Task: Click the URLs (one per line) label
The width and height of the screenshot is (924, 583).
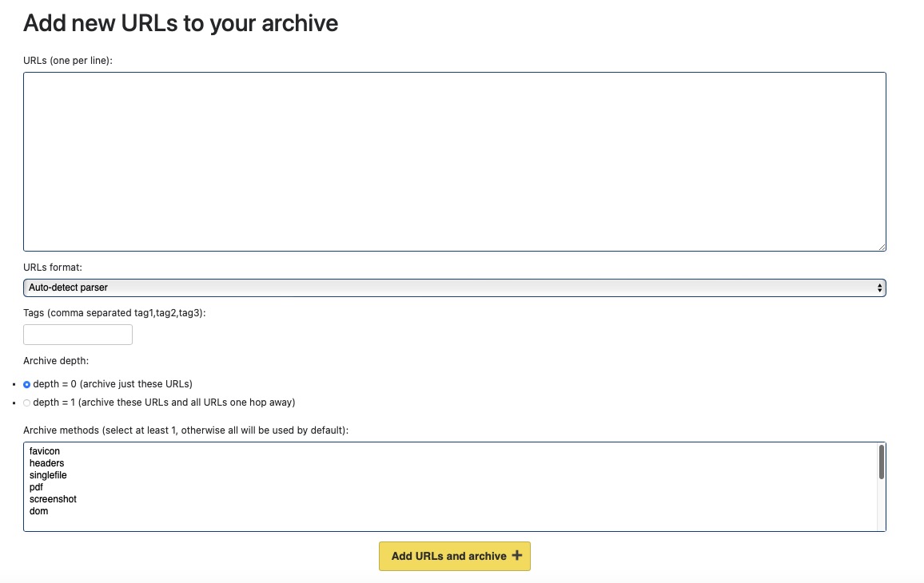Action: tap(66, 60)
